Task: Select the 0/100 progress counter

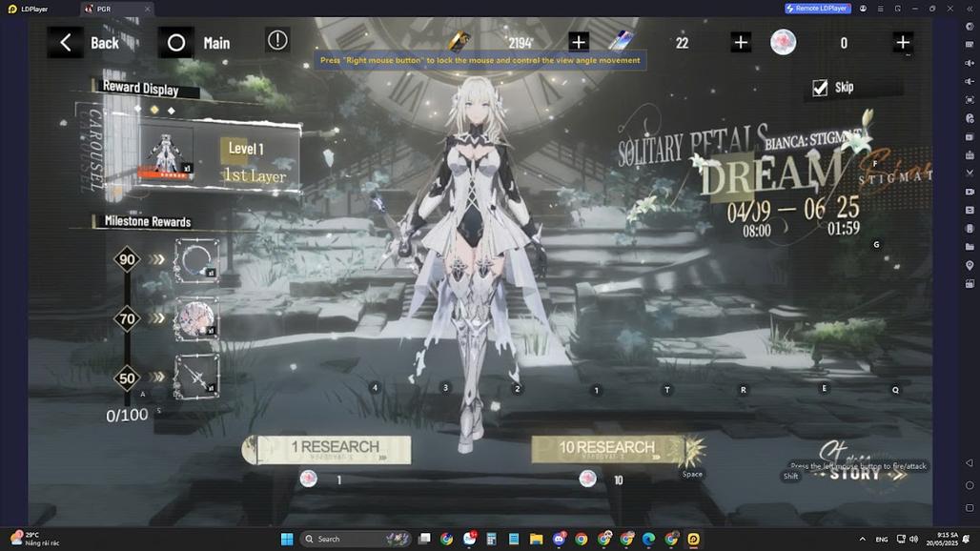Action: [127, 415]
